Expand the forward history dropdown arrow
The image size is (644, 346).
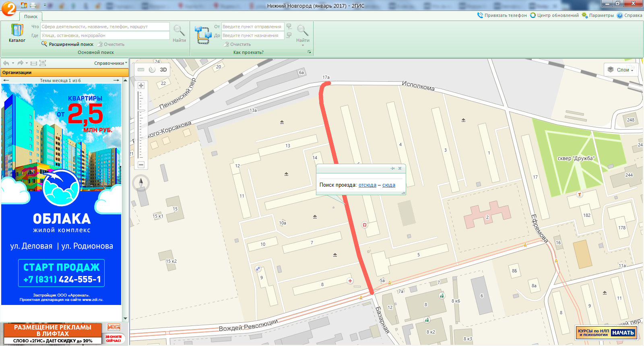(27, 63)
